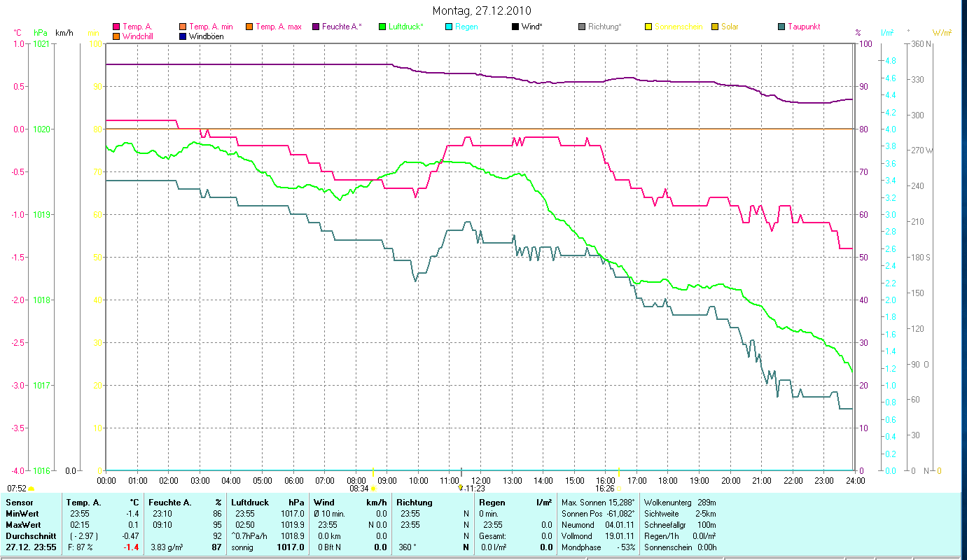Click the Wolkenunterg. 289m entry
This screenshot has width=967, height=560.
(x=679, y=503)
